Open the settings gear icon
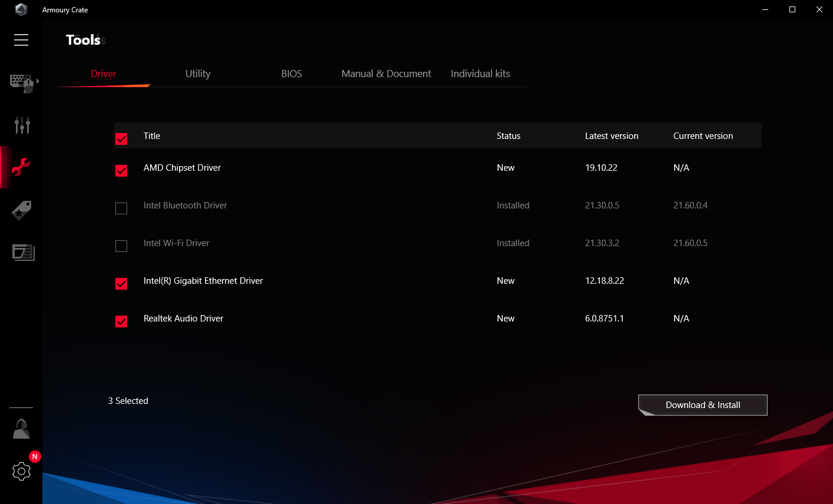833x504 pixels. (21, 471)
